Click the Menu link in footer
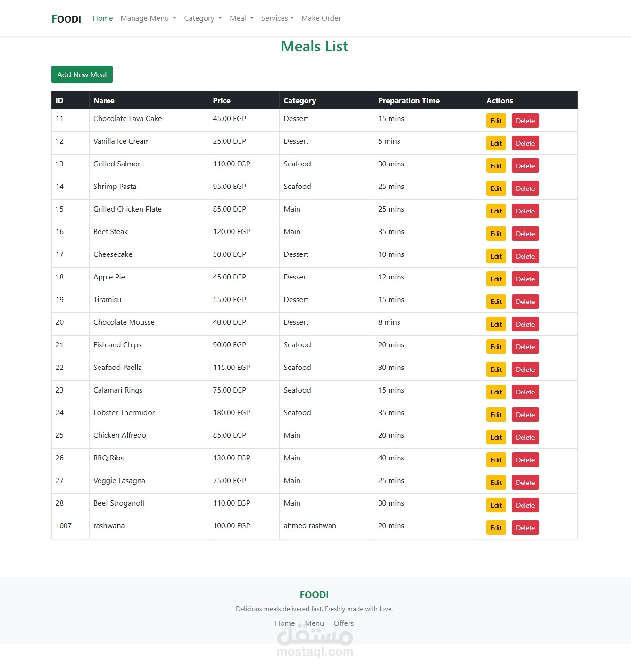The image size is (631, 672). [x=314, y=623]
